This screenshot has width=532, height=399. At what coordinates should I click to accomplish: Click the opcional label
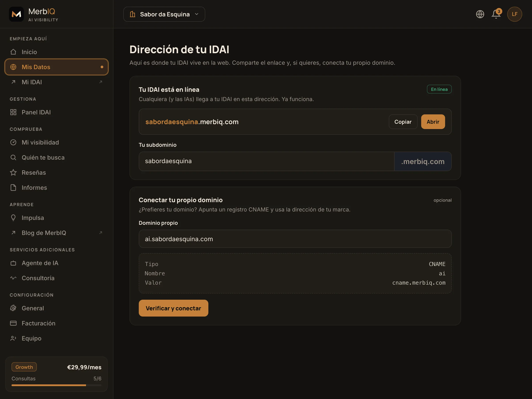tap(442, 200)
